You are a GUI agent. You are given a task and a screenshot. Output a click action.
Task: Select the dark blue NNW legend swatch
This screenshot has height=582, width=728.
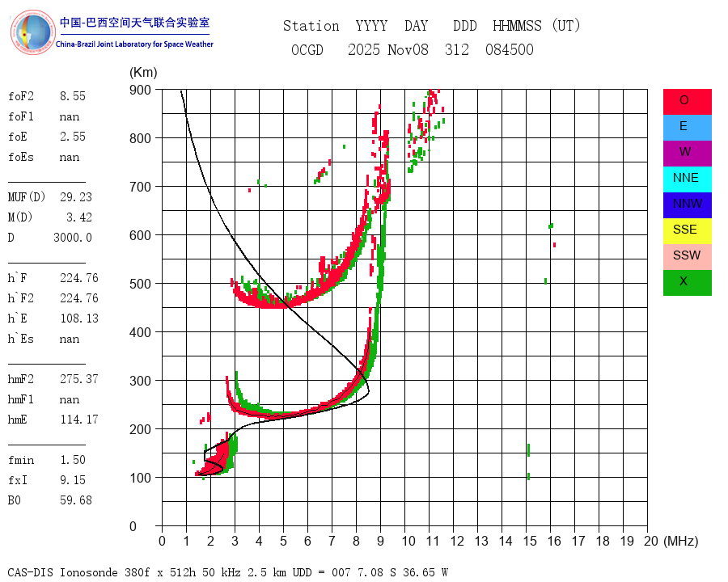687,205
